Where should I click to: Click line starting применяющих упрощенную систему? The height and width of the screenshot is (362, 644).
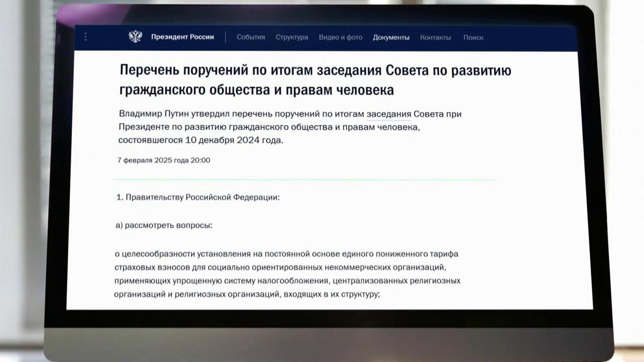click(287, 280)
